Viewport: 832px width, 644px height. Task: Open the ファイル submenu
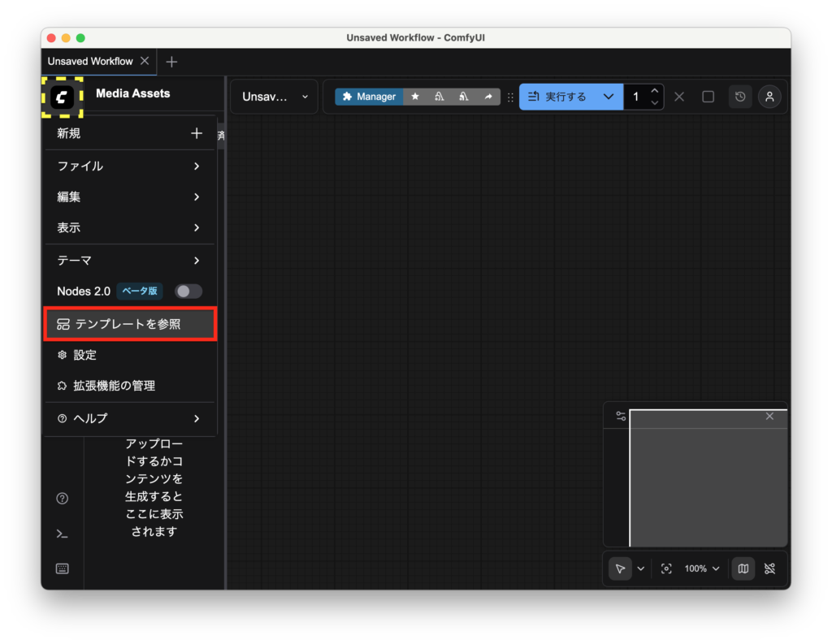point(129,166)
